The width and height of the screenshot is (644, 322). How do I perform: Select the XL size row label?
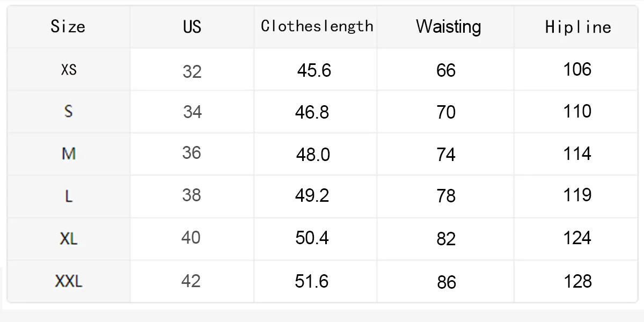[x=69, y=239]
